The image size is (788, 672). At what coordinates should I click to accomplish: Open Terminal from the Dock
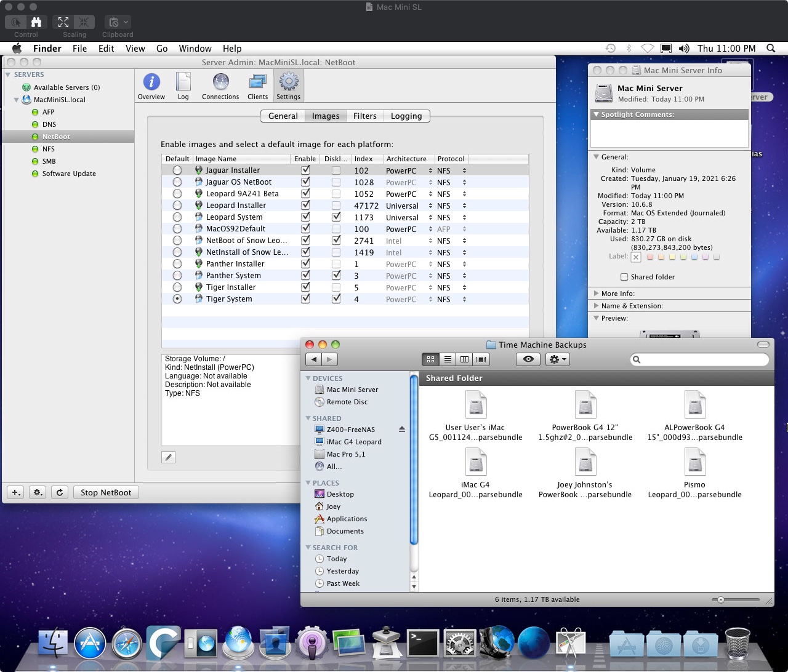pyautogui.click(x=424, y=643)
